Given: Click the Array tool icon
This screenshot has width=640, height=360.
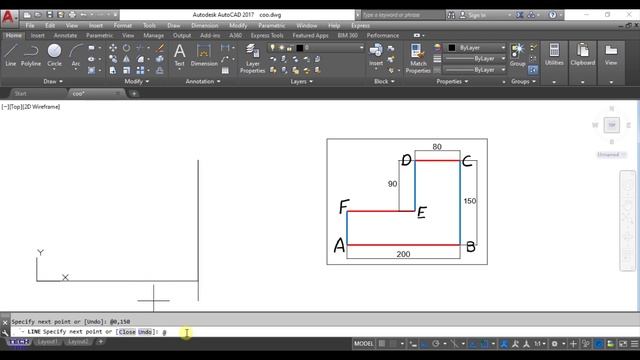Looking at the screenshot, I should click(x=140, y=70).
